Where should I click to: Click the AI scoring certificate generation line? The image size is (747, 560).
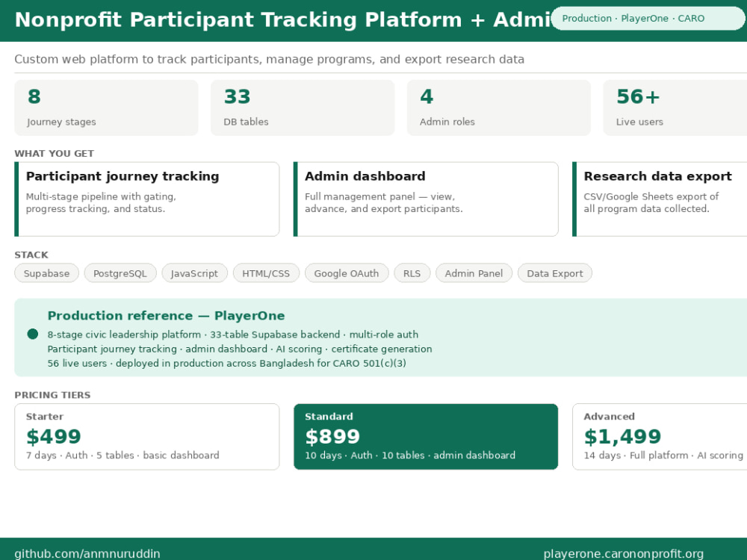pyautogui.click(x=239, y=349)
